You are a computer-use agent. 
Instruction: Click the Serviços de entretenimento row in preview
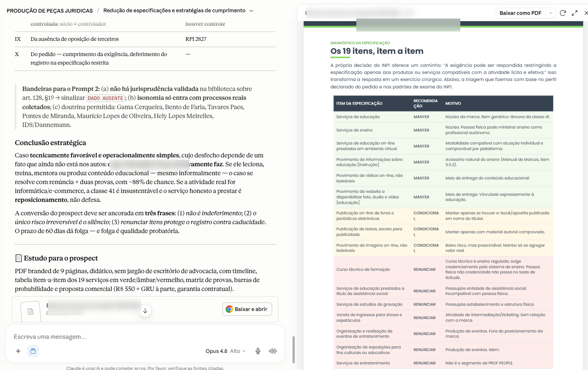(x=443, y=363)
